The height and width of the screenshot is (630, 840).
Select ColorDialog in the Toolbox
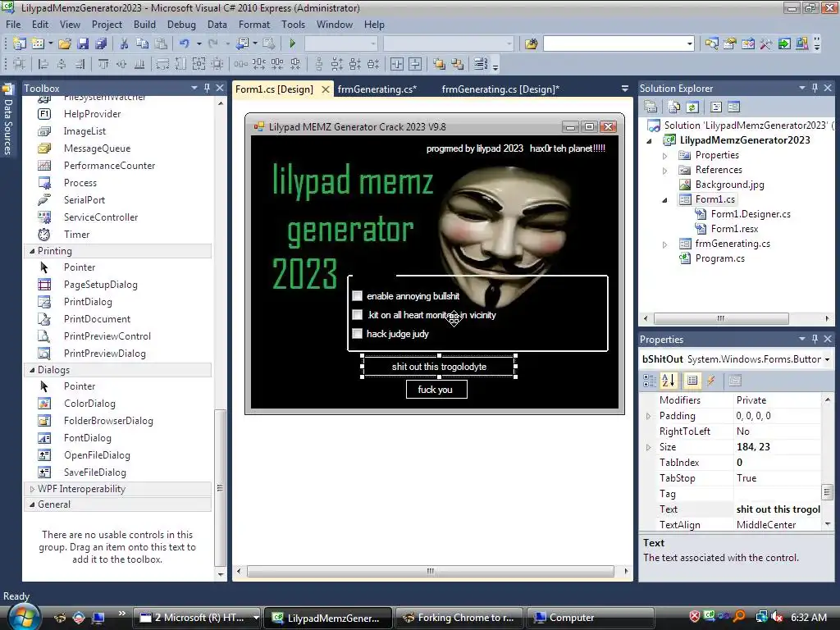tap(89, 404)
